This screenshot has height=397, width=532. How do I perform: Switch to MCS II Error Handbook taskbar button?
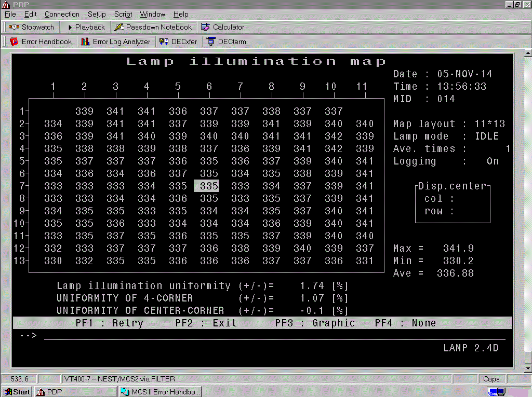coord(161,392)
